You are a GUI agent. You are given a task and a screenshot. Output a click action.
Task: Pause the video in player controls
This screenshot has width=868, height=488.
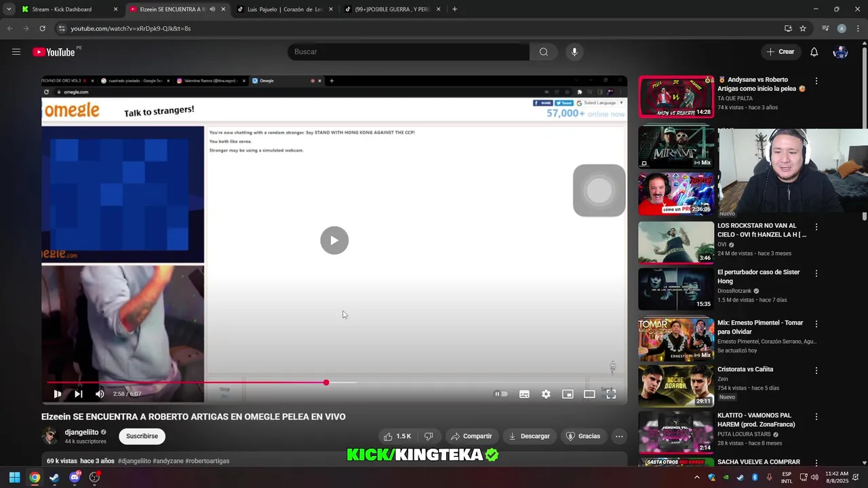(x=58, y=394)
